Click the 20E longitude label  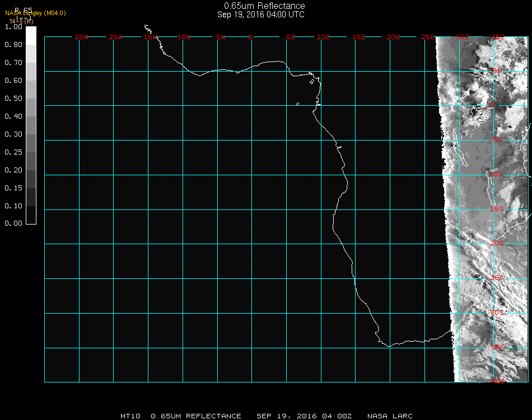(393, 37)
